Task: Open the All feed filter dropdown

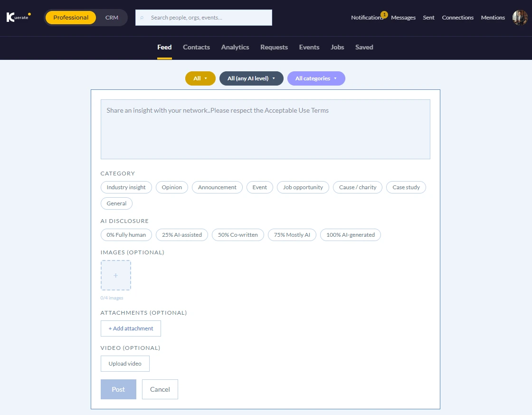Action: (x=200, y=78)
